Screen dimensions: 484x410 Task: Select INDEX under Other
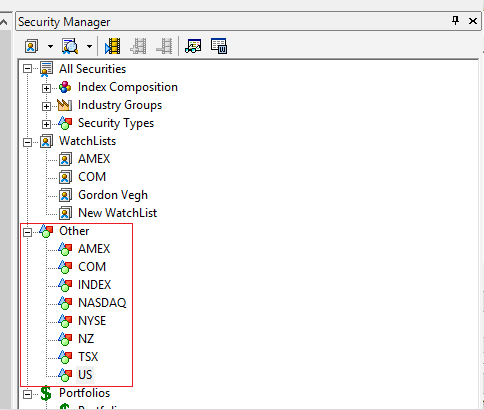[94, 285]
